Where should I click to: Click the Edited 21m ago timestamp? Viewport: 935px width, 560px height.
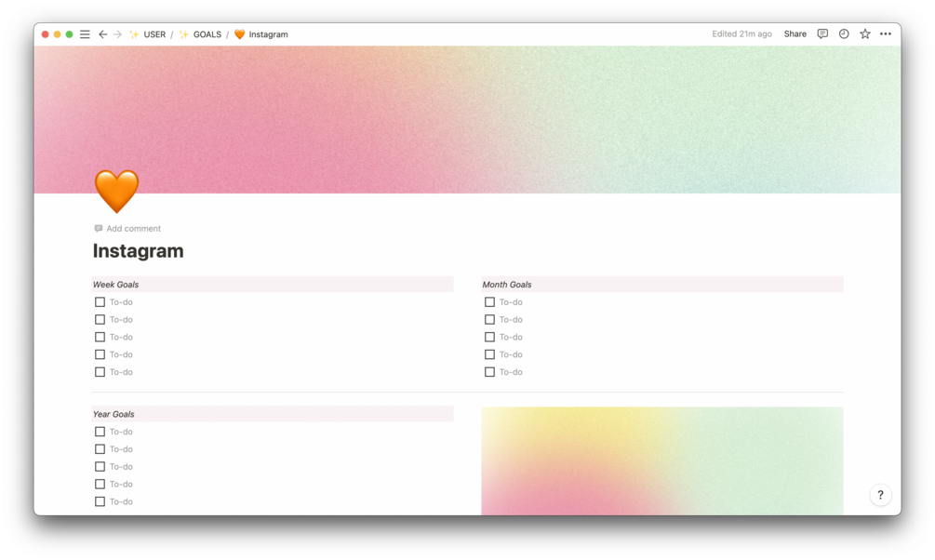741,34
